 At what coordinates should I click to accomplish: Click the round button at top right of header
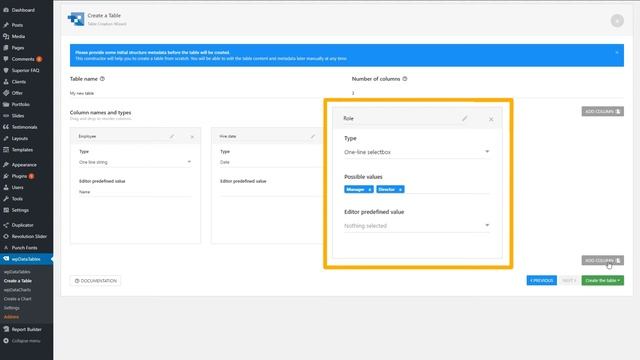coord(617,20)
